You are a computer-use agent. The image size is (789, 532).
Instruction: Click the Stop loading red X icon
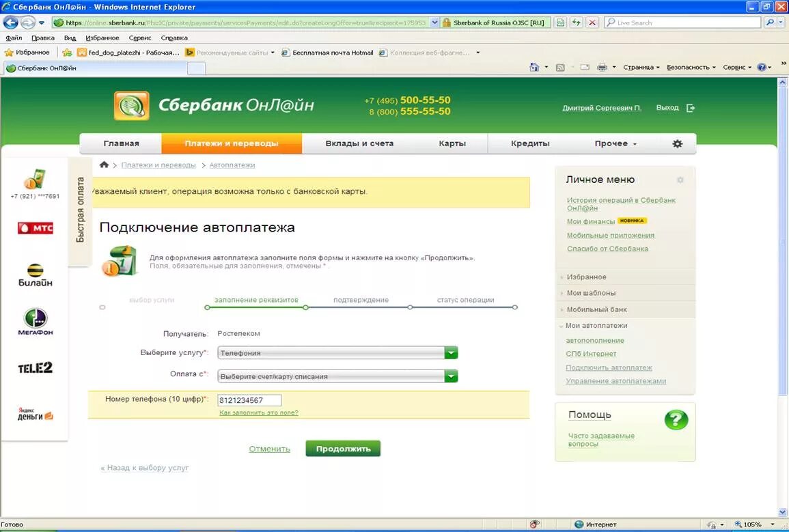[593, 23]
